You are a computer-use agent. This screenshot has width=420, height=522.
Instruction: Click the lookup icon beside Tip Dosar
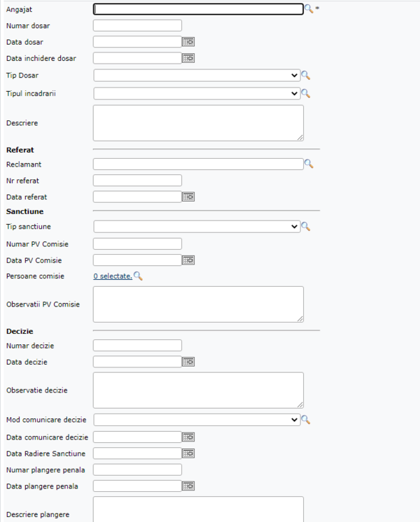(306, 76)
